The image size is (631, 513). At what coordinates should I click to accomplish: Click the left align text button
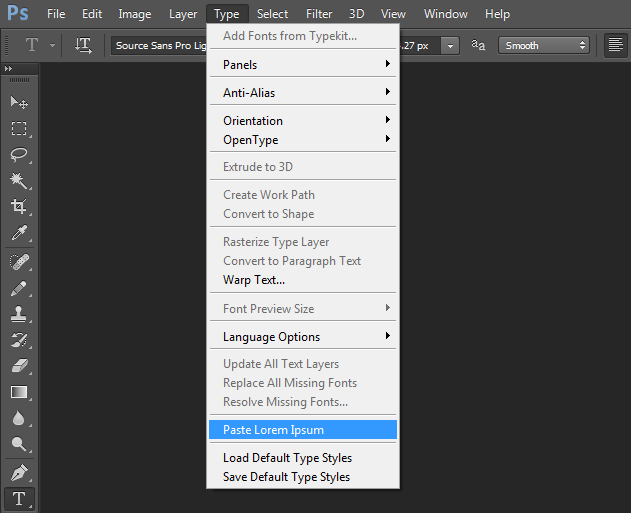pyautogui.click(x=615, y=45)
